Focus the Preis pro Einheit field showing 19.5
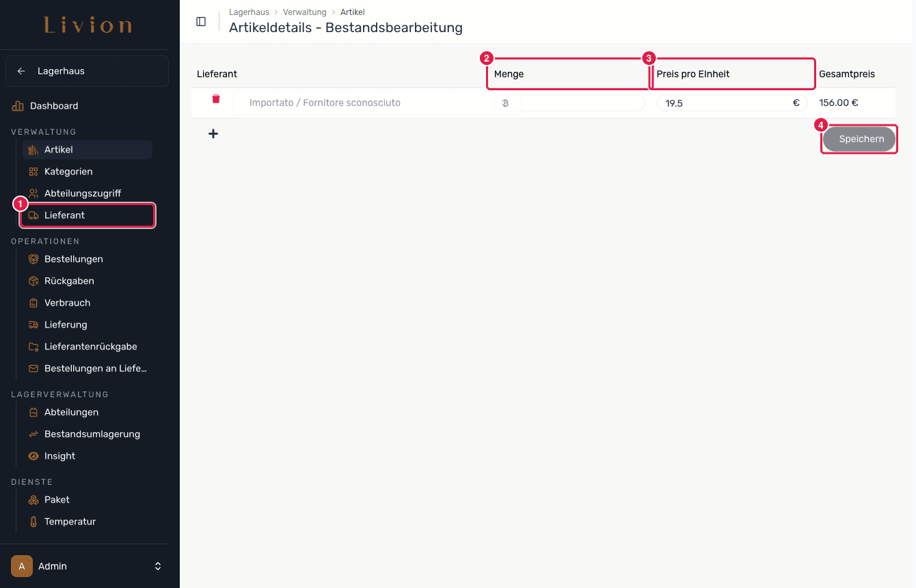 pos(732,103)
